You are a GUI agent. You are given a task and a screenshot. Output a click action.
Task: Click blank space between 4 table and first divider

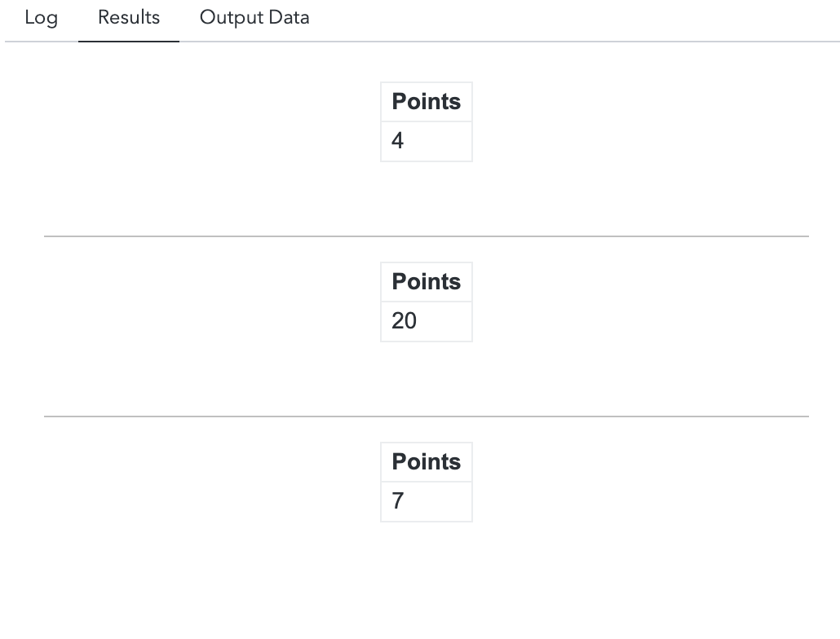426,199
